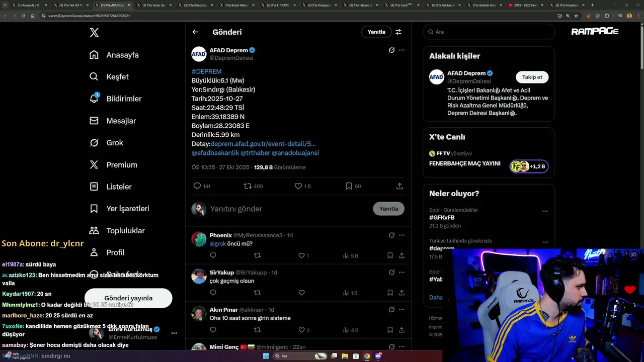Screen dimensions: 644x362
Task: Click repost icon with 460 reposts
Action: [x=248, y=186]
